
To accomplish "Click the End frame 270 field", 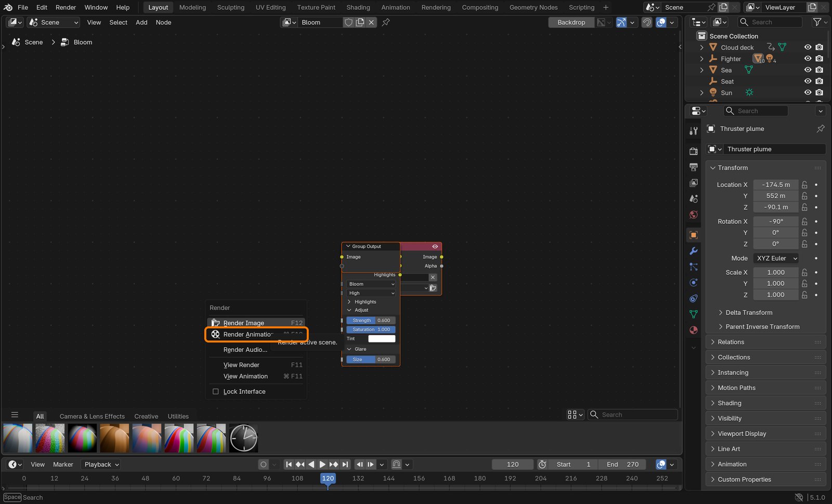I will pos(621,465).
